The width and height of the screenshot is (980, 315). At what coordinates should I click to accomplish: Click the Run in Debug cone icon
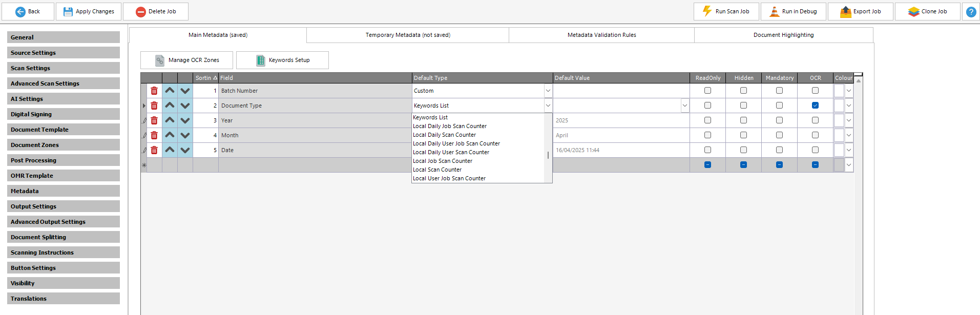(774, 11)
